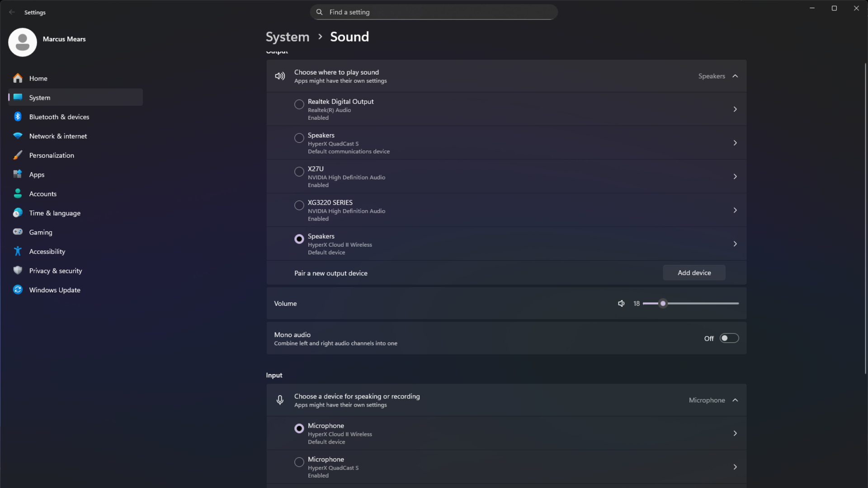Switch to Accessibility settings page
The width and height of the screenshot is (868, 488).
click(47, 251)
